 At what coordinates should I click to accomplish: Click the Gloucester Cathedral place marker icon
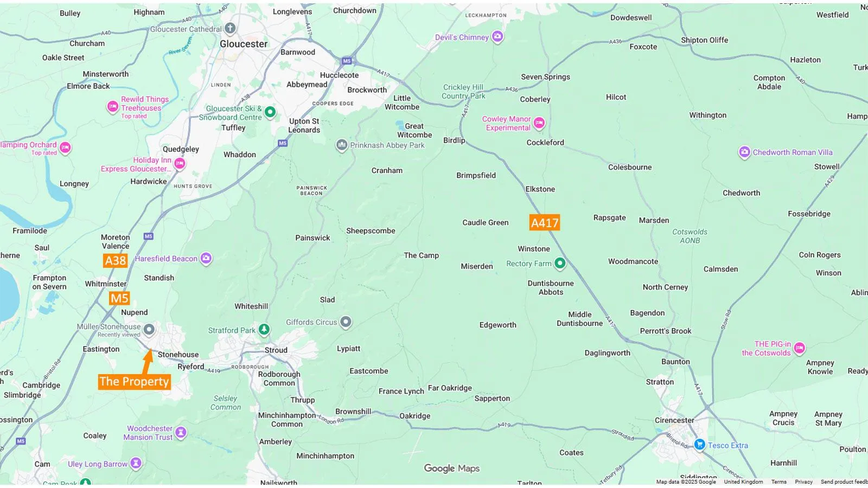[x=230, y=28]
